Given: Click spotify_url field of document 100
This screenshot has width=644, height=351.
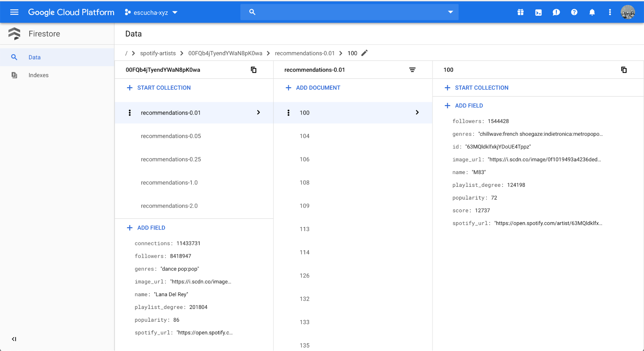Looking at the screenshot, I should click(x=527, y=223).
